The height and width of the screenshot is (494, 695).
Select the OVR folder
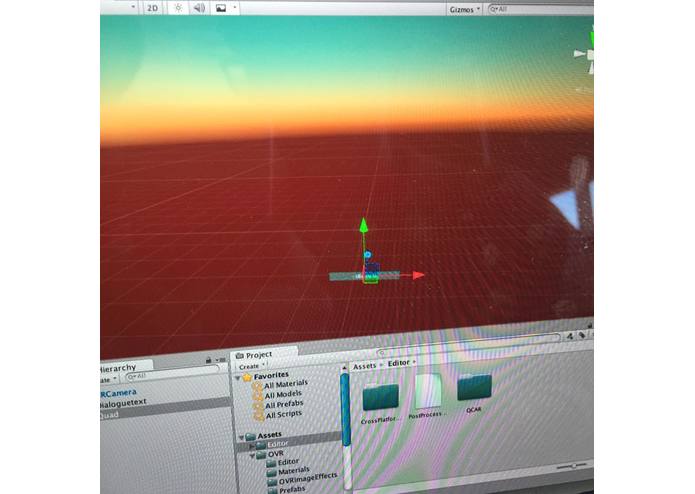(275, 454)
